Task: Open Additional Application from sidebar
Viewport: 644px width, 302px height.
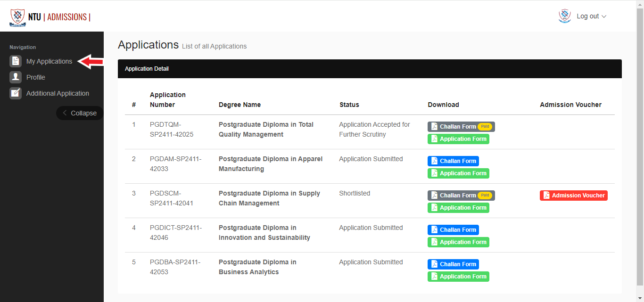Action: click(x=58, y=93)
